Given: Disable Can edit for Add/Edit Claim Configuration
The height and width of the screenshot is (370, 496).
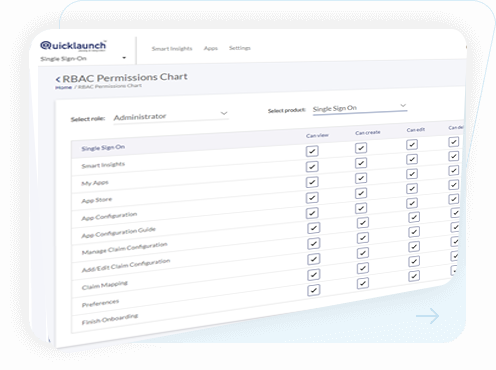Looking at the screenshot, I should [414, 232].
